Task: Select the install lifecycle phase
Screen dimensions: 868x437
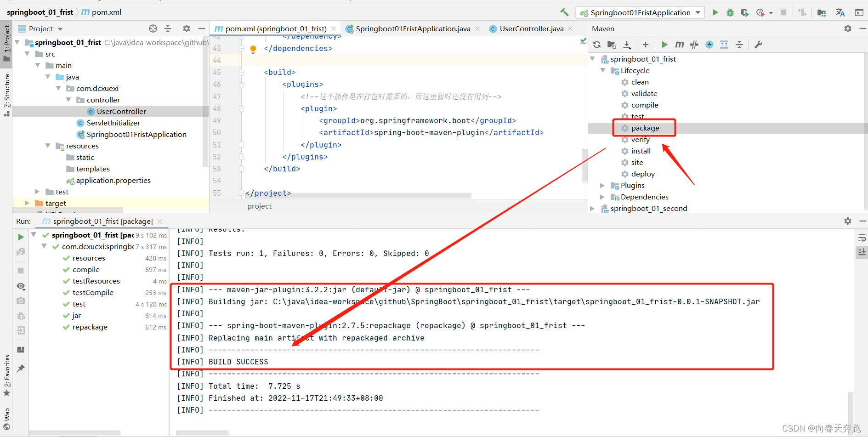Action: coord(641,151)
